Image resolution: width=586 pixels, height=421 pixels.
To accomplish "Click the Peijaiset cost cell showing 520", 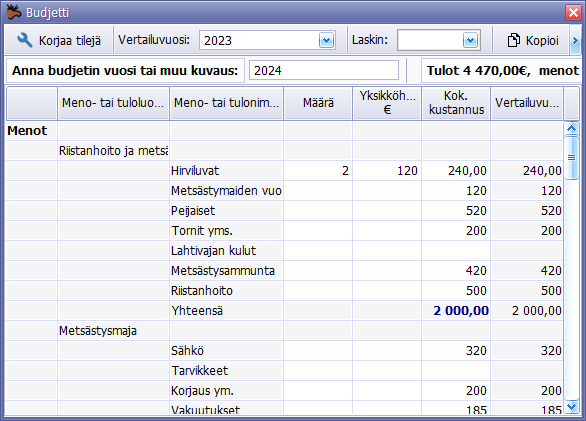I will (x=456, y=211).
